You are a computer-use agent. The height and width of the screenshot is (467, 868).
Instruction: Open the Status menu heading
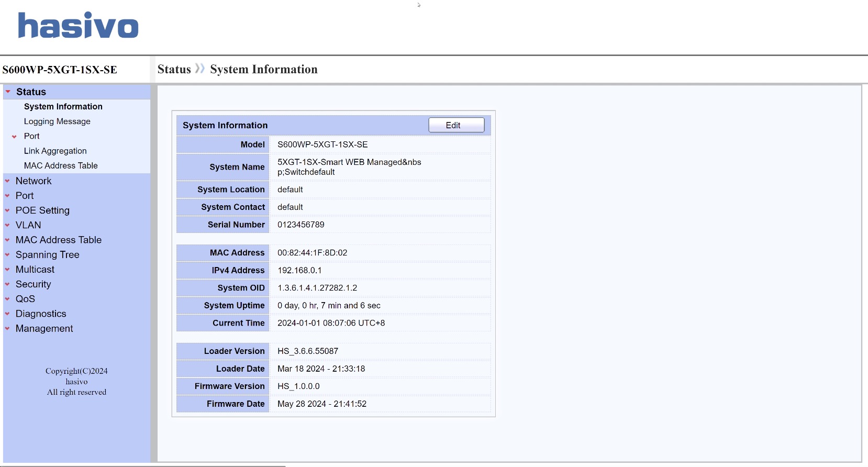click(31, 92)
